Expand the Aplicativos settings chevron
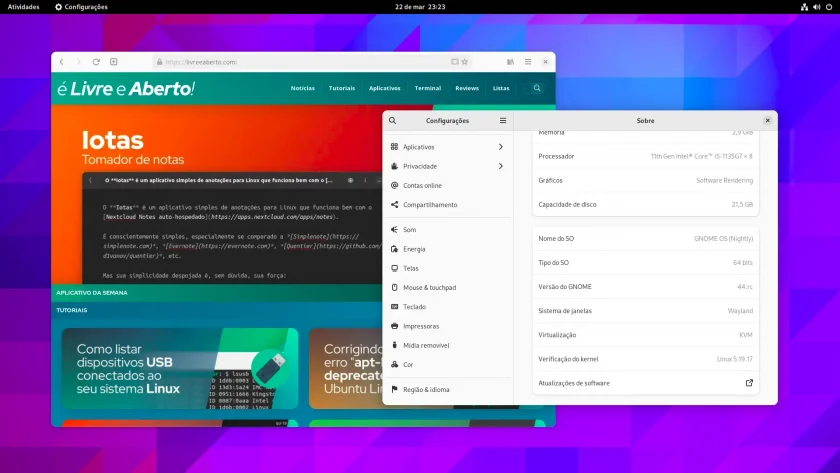The height and width of the screenshot is (473, 840). (x=500, y=147)
